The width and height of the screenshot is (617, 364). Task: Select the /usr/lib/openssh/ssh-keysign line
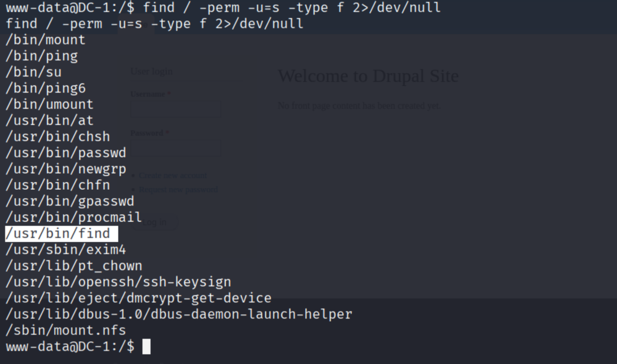coord(118,282)
